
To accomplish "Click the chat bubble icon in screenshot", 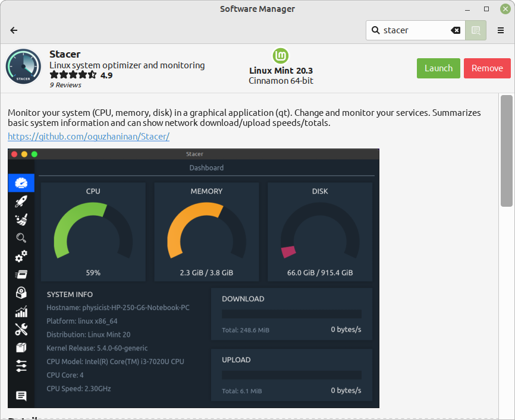I will click(21, 396).
